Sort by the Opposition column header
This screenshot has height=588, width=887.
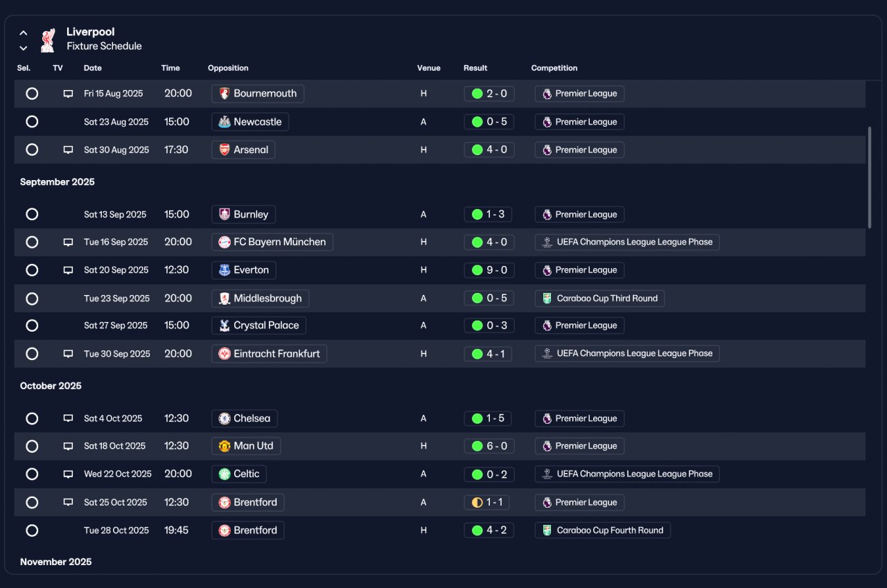[228, 68]
